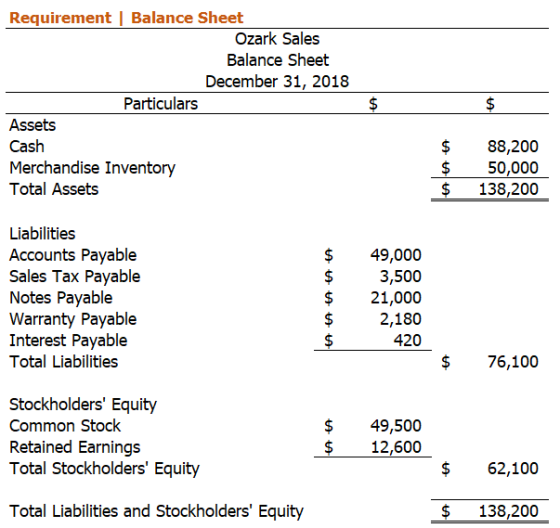Click the 'Total Assets' row label
560x528 pixels.
[54, 189]
